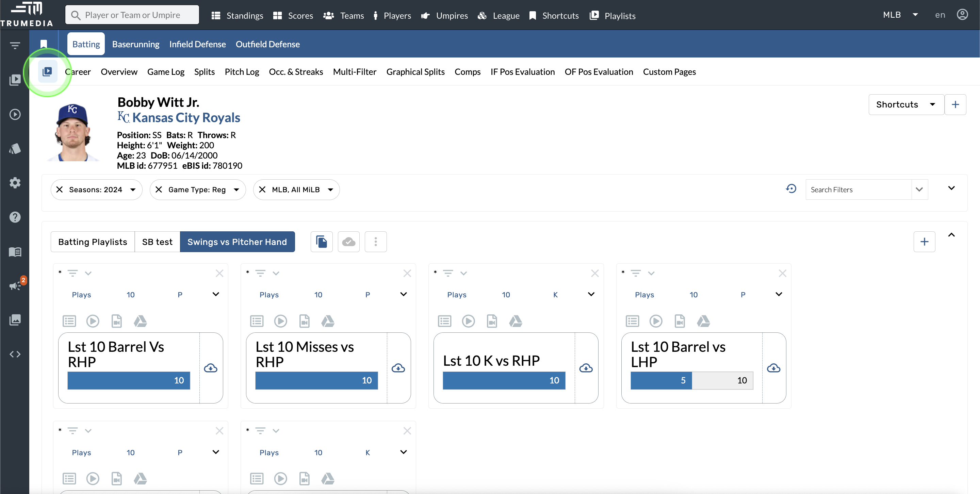Open the Pitch Log tab
980x494 pixels.
pyautogui.click(x=242, y=72)
